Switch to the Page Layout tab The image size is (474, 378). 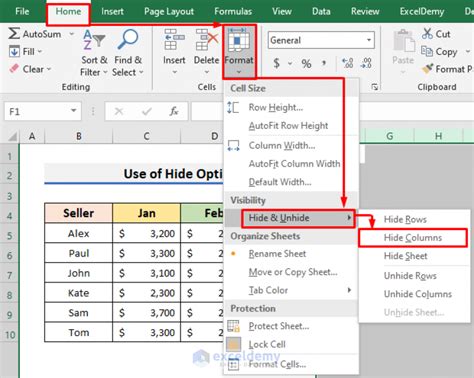pos(169,12)
